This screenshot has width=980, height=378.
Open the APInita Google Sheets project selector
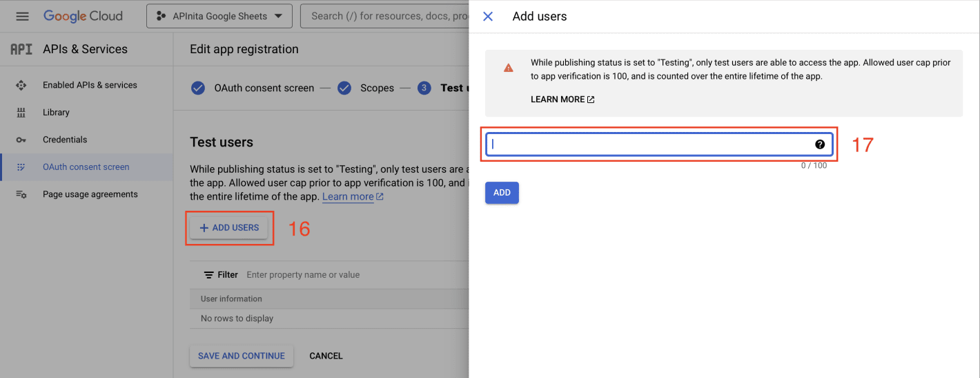(219, 16)
